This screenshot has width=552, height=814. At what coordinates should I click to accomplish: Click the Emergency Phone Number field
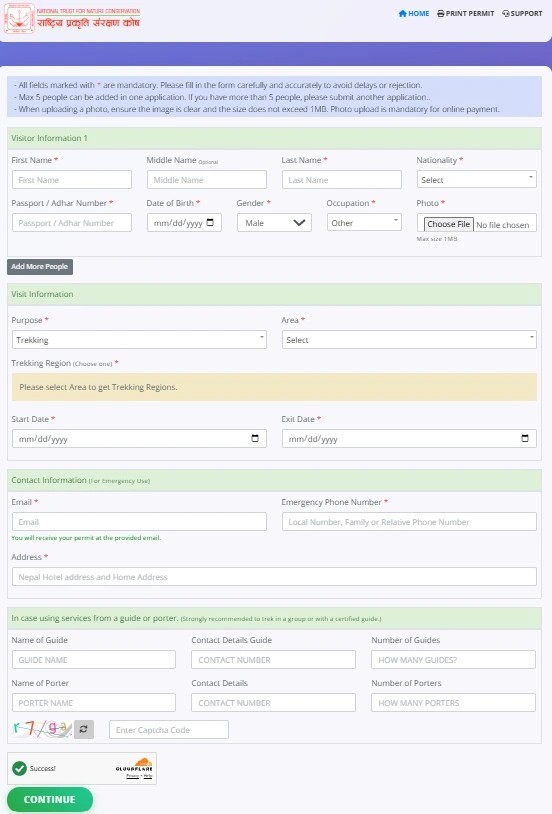tap(409, 522)
